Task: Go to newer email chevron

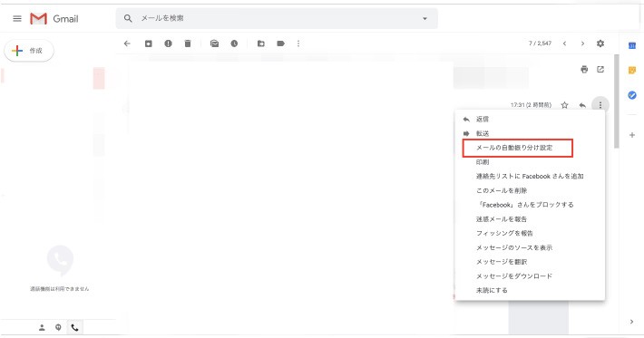Action: click(565, 43)
